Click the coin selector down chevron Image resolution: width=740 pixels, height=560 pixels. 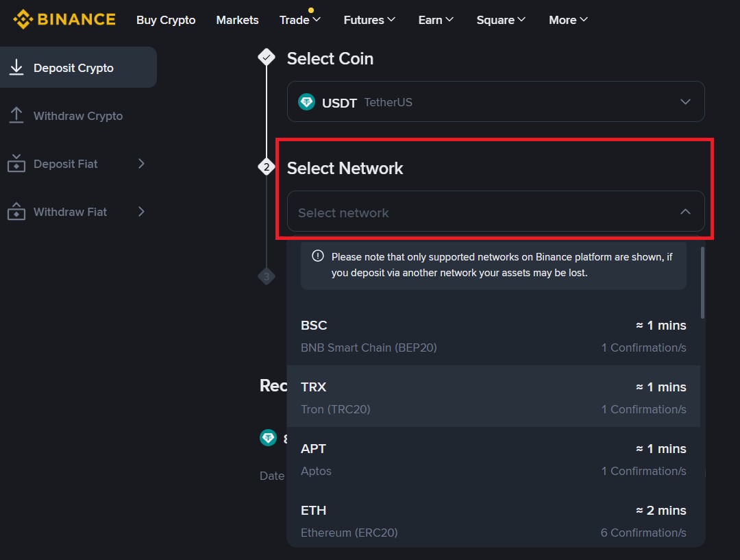(685, 101)
